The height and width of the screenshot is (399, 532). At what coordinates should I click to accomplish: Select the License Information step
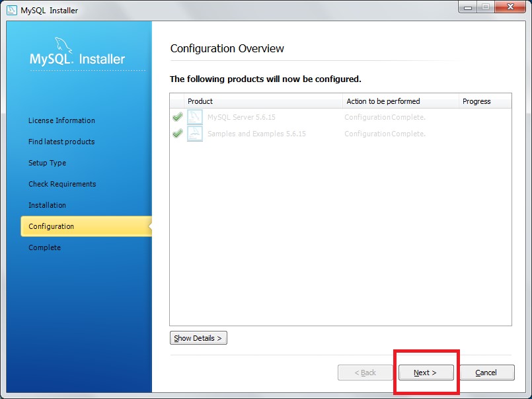(x=61, y=120)
